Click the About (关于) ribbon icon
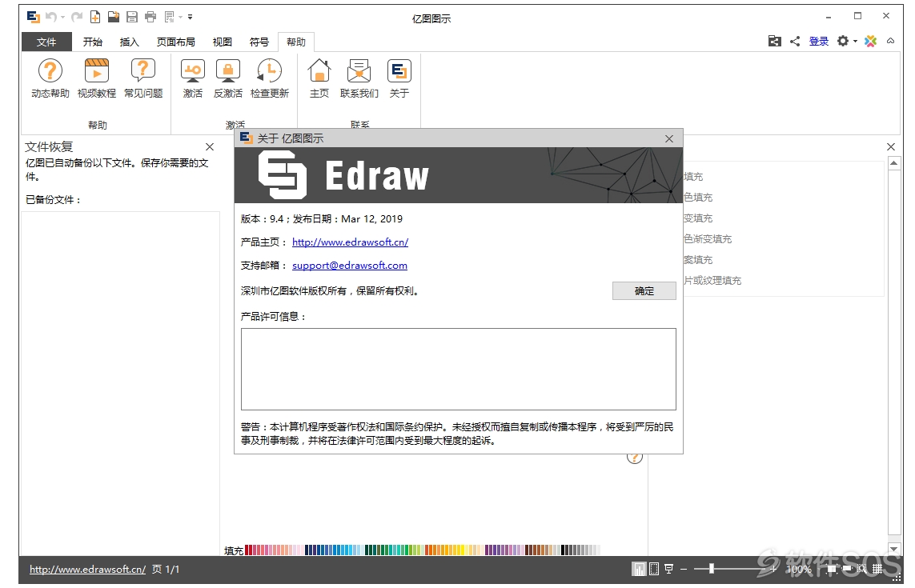Screen dimensions: 915x588 pos(399,71)
